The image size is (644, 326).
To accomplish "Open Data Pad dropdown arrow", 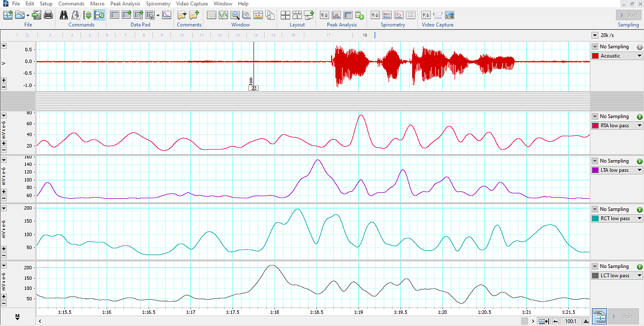I will (x=158, y=15).
